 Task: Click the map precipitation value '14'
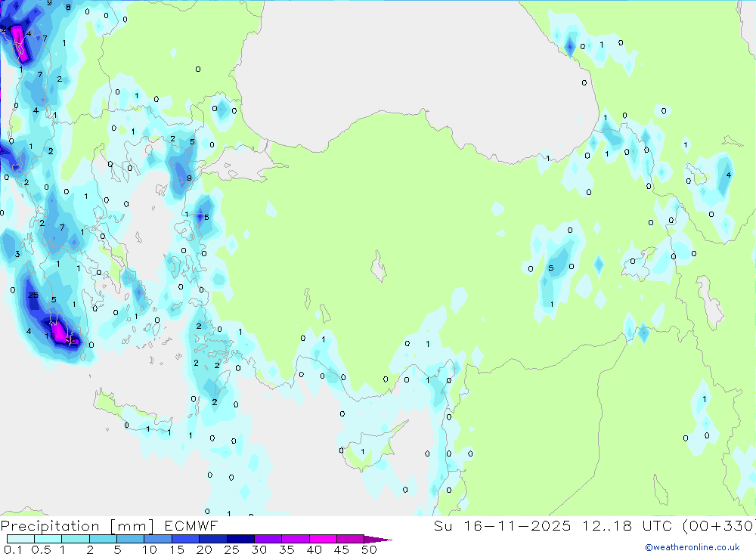click(x=26, y=33)
